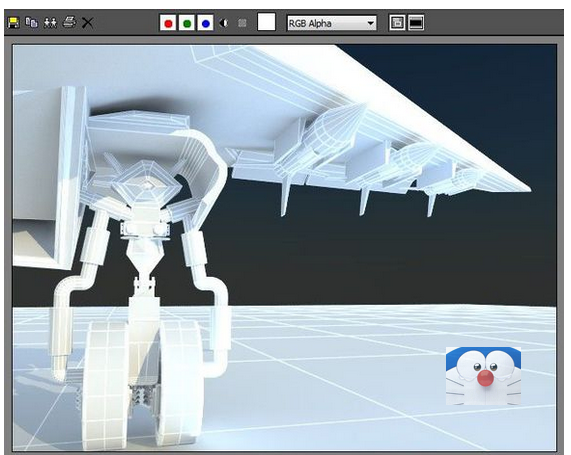Open the white color swatch
Screen dimensions: 571x455
pyautogui.click(x=267, y=22)
